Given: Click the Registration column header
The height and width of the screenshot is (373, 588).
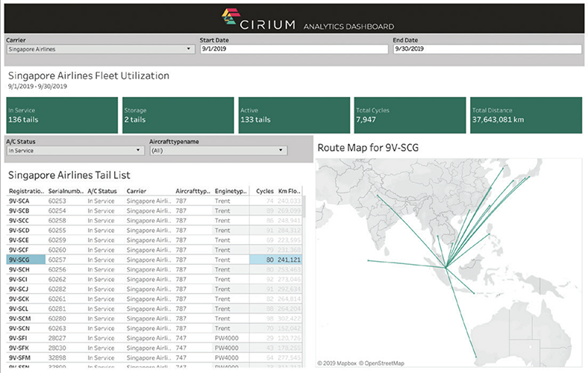Looking at the screenshot, I should click(x=26, y=191).
